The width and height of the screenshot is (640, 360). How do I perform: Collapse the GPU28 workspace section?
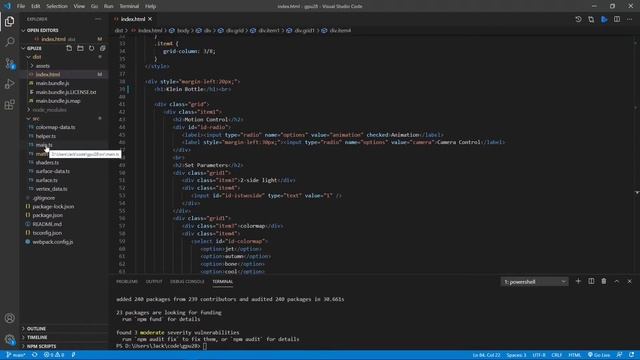click(34, 48)
